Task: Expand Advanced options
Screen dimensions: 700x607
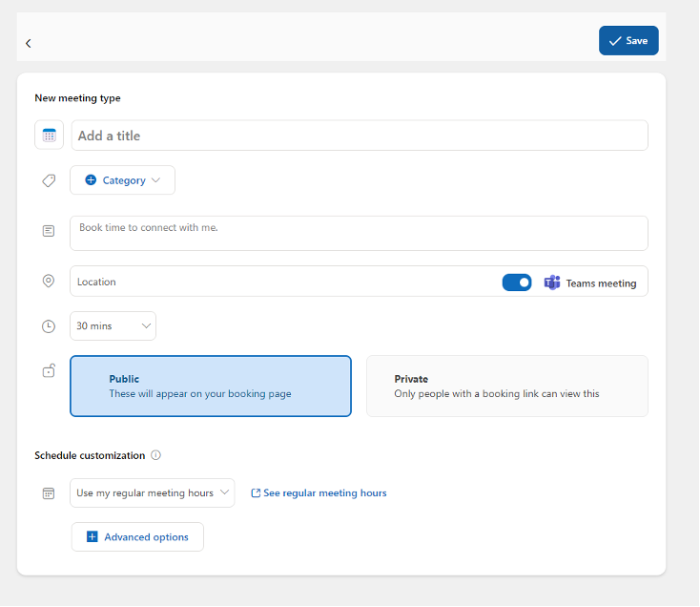Action: pos(137,537)
